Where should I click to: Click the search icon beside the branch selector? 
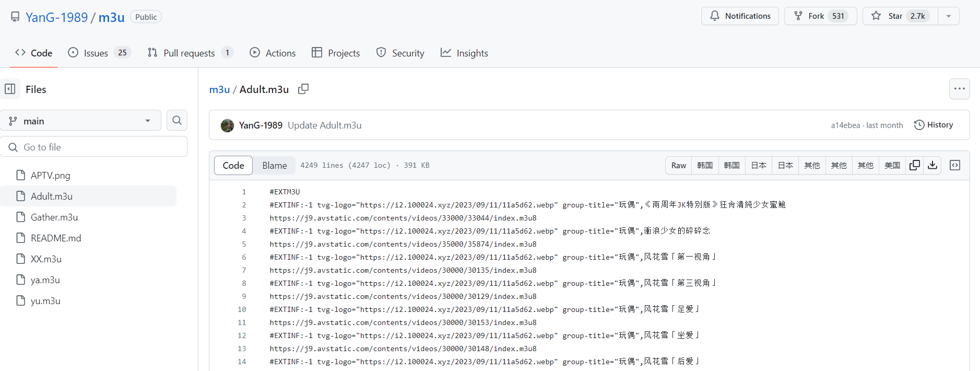coord(177,121)
